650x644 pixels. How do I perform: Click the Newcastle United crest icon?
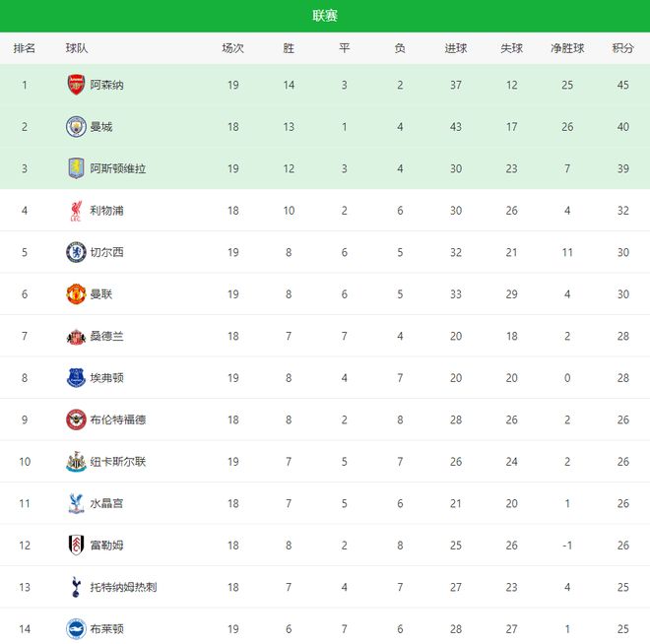[x=76, y=461]
